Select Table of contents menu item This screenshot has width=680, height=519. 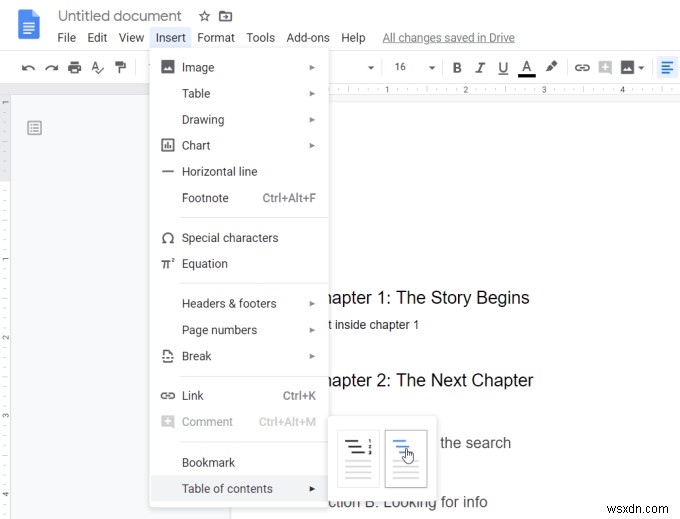[239, 489]
